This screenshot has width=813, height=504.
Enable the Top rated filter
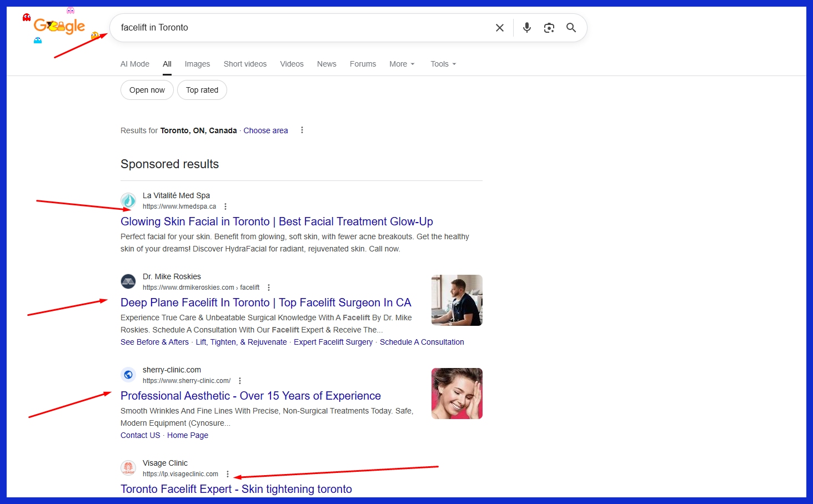[x=202, y=89]
